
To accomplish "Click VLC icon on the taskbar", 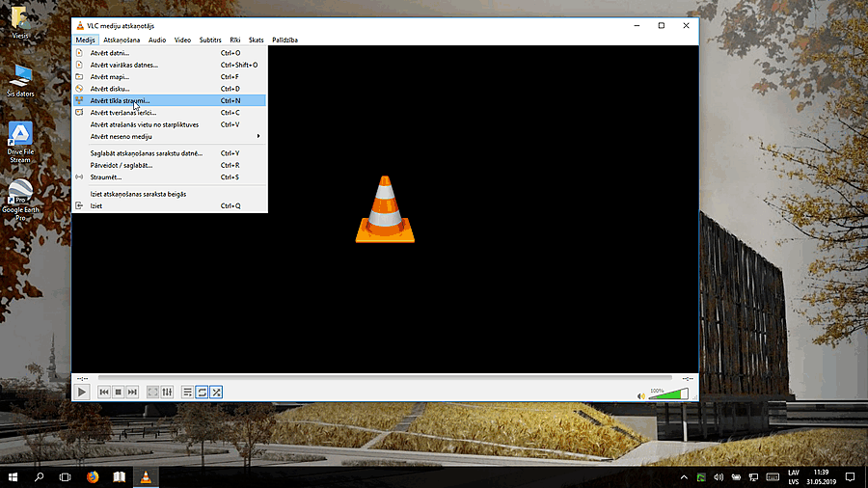I will (x=146, y=477).
